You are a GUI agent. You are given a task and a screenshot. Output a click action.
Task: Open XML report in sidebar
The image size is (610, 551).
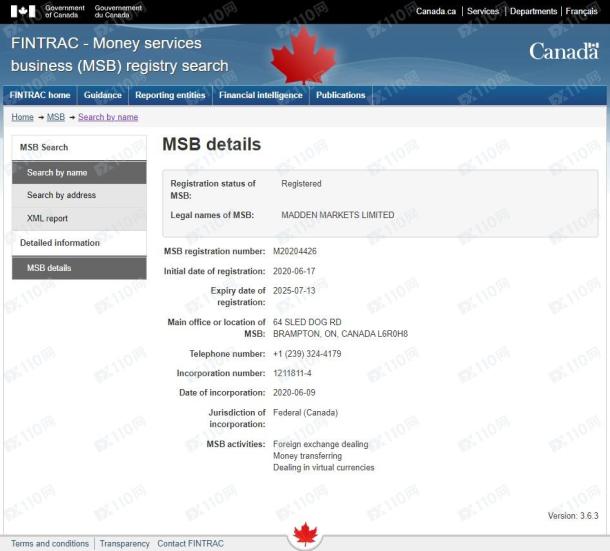(79, 218)
